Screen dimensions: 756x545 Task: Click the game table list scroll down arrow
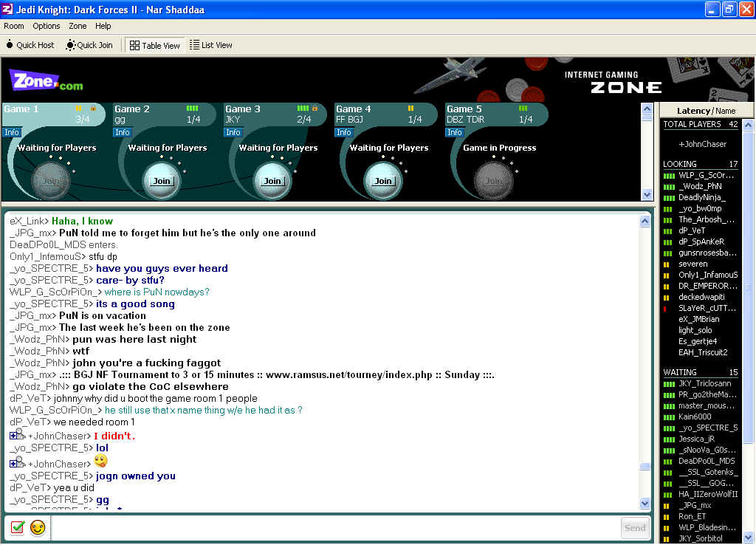click(647, 194)
